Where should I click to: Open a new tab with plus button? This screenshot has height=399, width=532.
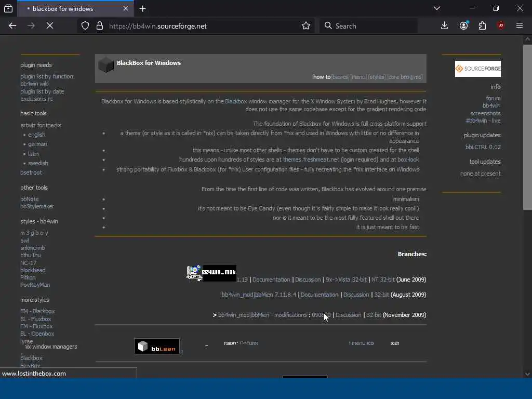142,9
